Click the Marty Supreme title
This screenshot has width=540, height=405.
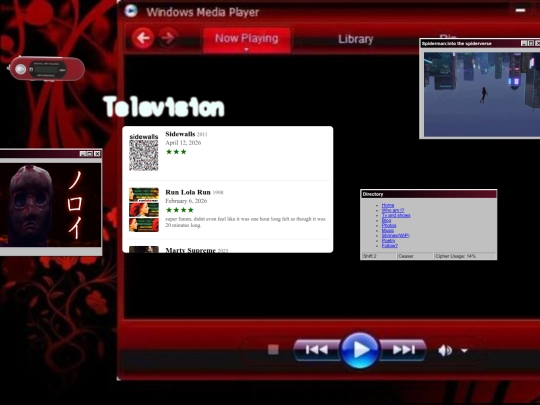point(190,250)
